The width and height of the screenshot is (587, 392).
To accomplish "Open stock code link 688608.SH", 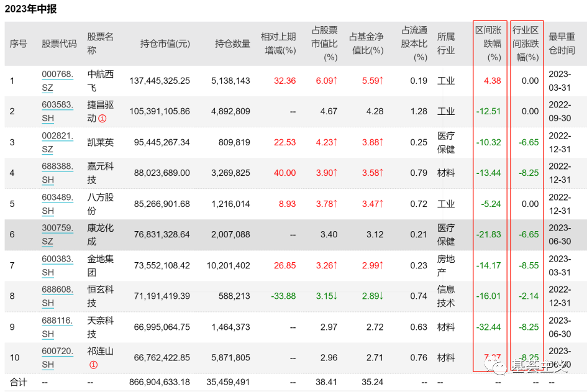I will coord(57,296).
